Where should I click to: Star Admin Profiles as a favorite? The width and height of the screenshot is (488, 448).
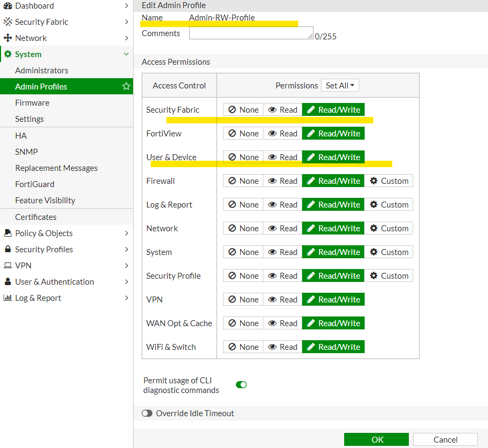[126, 86]
